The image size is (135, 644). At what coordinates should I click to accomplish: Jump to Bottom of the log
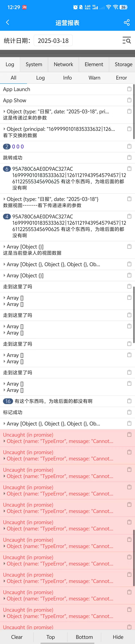tap(84, 637)
